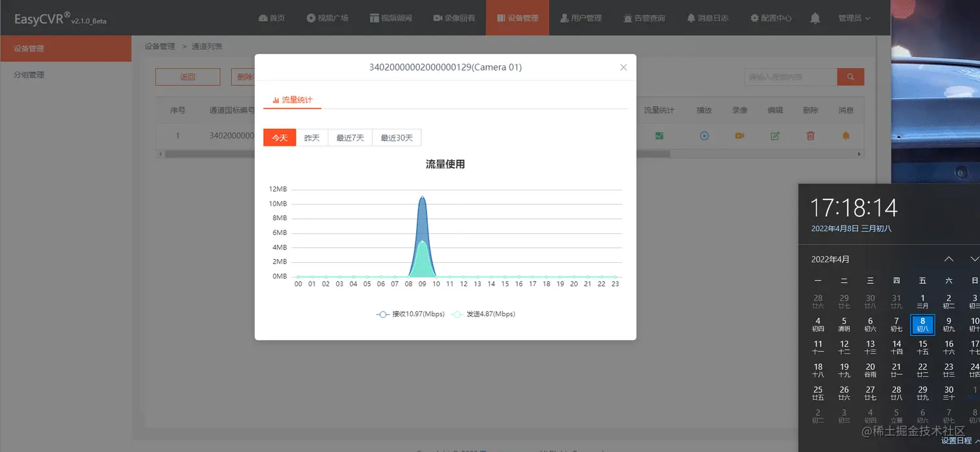This screenshot has width=980, height=452.
Task: Click previous month arrow in calendar
Action: [949, 259]
